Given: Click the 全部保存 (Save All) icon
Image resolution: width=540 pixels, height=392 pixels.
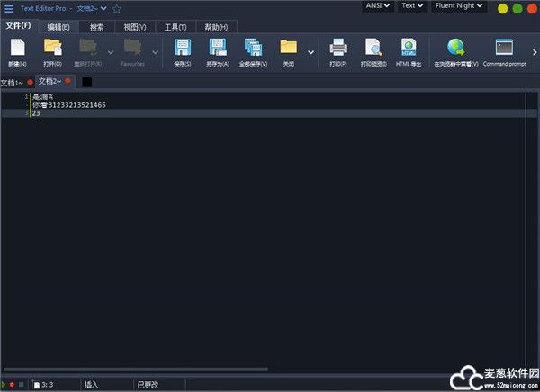Looking at the screenshot, I should pyautogui.click(x=253, y=49).
